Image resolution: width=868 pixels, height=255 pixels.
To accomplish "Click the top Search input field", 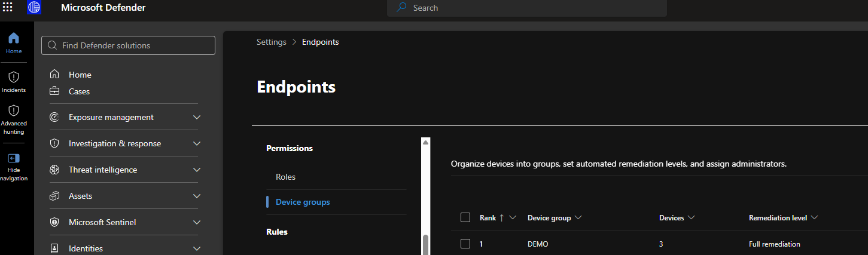I will (527, 8).
